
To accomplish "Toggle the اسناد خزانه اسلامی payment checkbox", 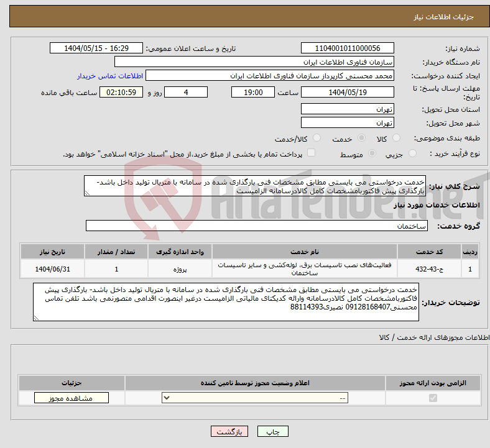I will coord(311,153).
